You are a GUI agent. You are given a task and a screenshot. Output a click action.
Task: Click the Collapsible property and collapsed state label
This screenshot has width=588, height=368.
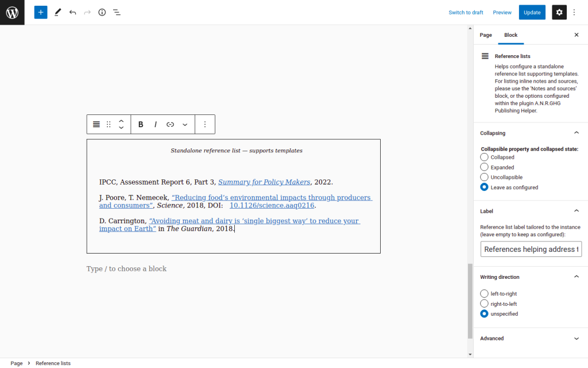[x=529, y=149]
